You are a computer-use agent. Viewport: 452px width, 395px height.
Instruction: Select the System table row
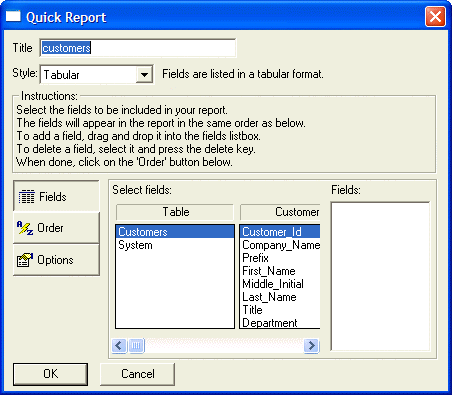(175, 245)
